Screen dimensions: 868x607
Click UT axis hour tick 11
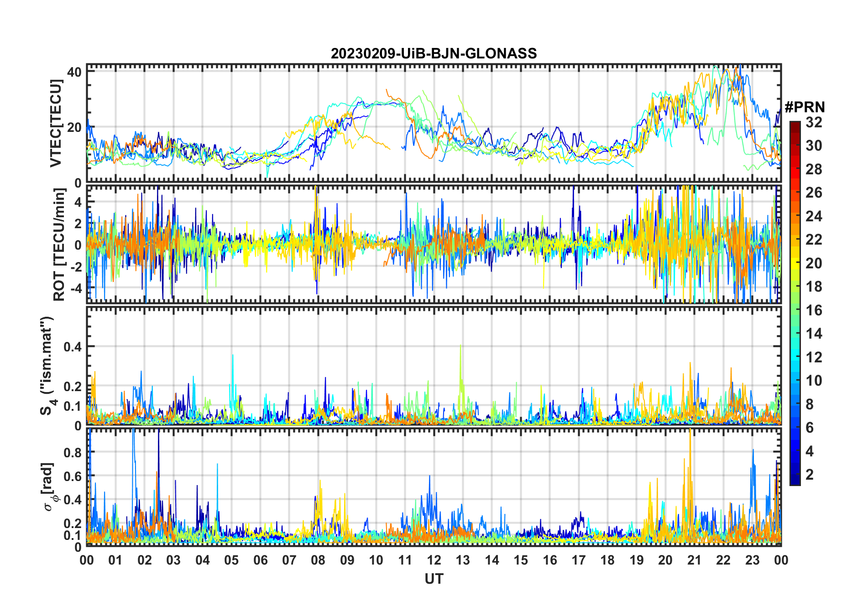click(x=405, y=560)
